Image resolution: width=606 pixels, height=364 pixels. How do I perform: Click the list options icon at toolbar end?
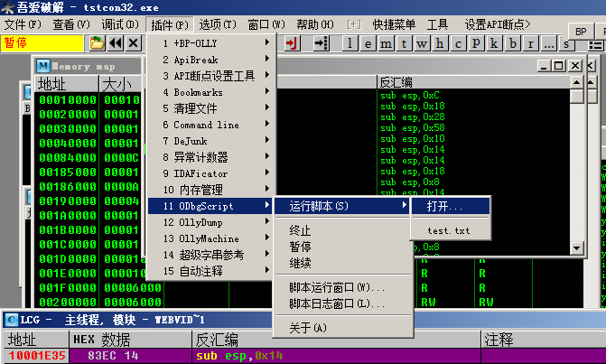tap(595, 43)
